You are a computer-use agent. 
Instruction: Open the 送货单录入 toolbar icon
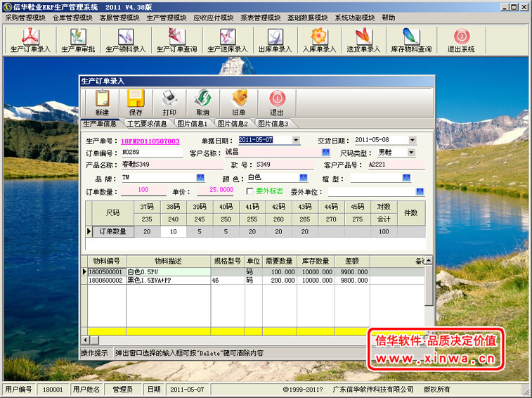[363, 39]
